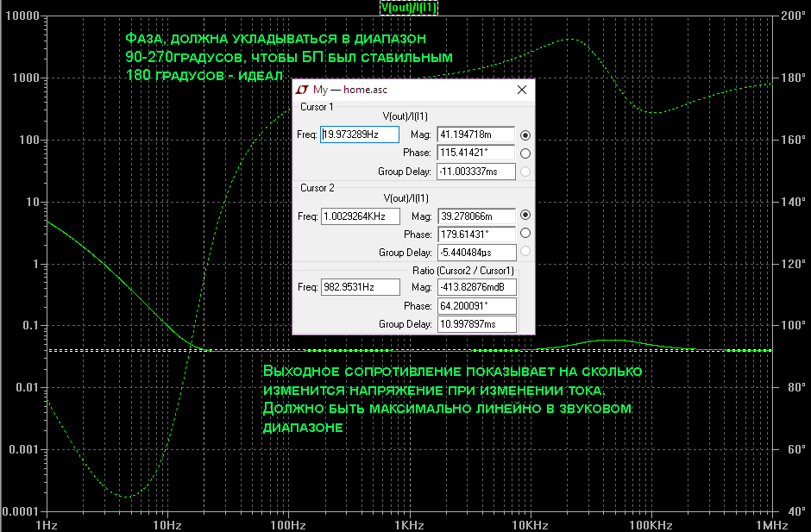Click the Cursor 2 Phase value field
811x532 pixels.
tap(475, 234)
